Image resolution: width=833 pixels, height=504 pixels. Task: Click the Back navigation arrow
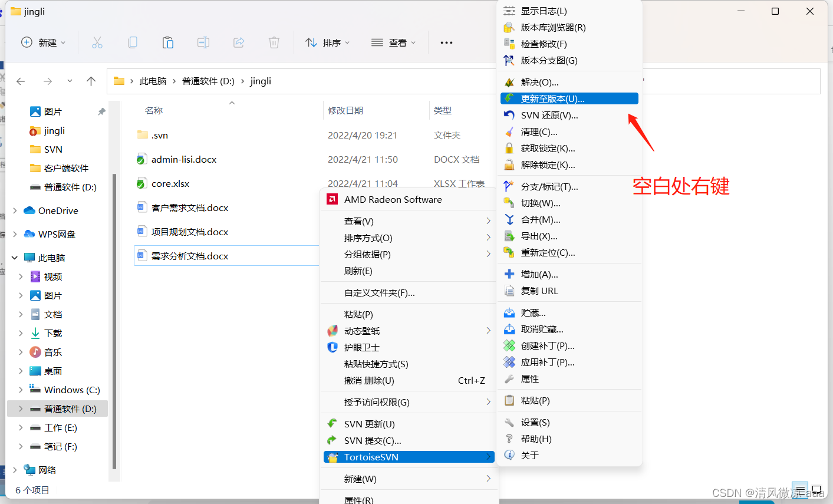21,81
